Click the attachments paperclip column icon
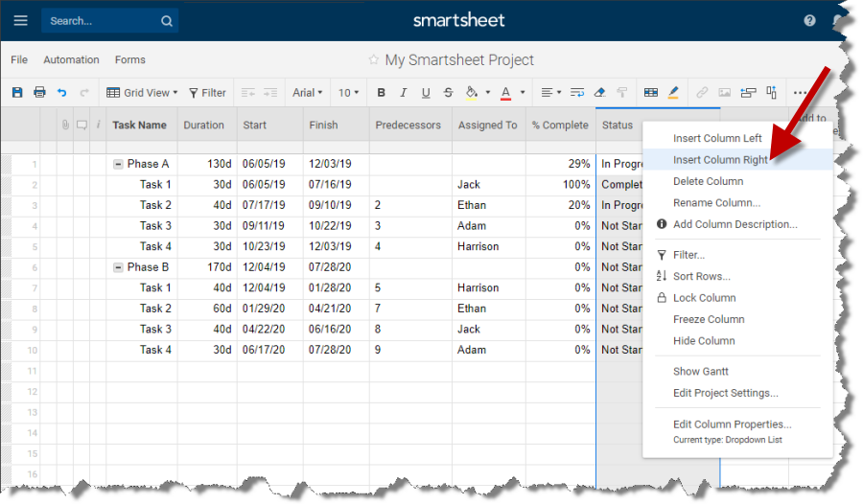The height and width of the screenshot is (504, 863). click(x=65, y=125)
